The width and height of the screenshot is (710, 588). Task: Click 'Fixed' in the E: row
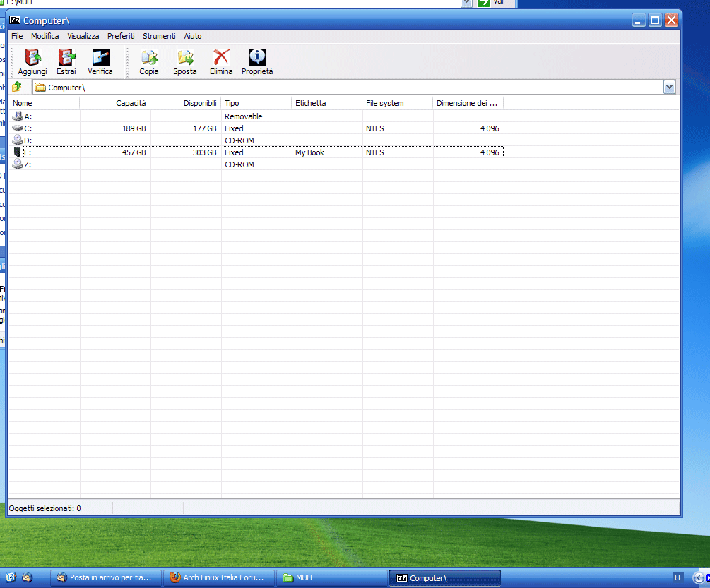[x=234, y=152]
